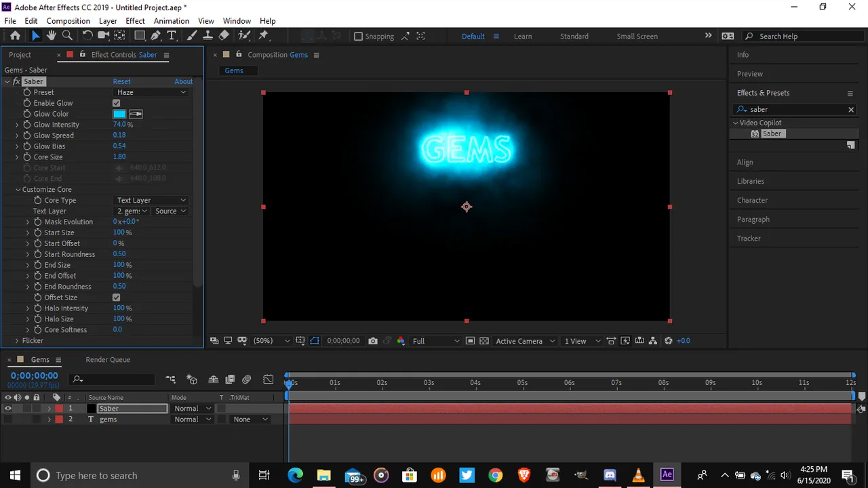Select the Home icon in toolbar
This screenshot has width=868, height=488.
15,36
